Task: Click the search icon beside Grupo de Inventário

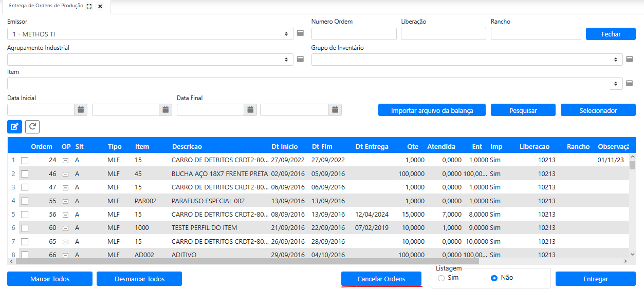Action: click(x=629, y=59)
